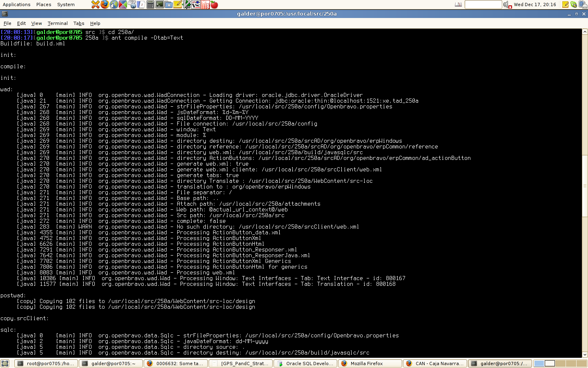Image resolution: width=588 pixels, height=368 pixels.
Task: Expand the Applications menu
Action: (16, 4)
